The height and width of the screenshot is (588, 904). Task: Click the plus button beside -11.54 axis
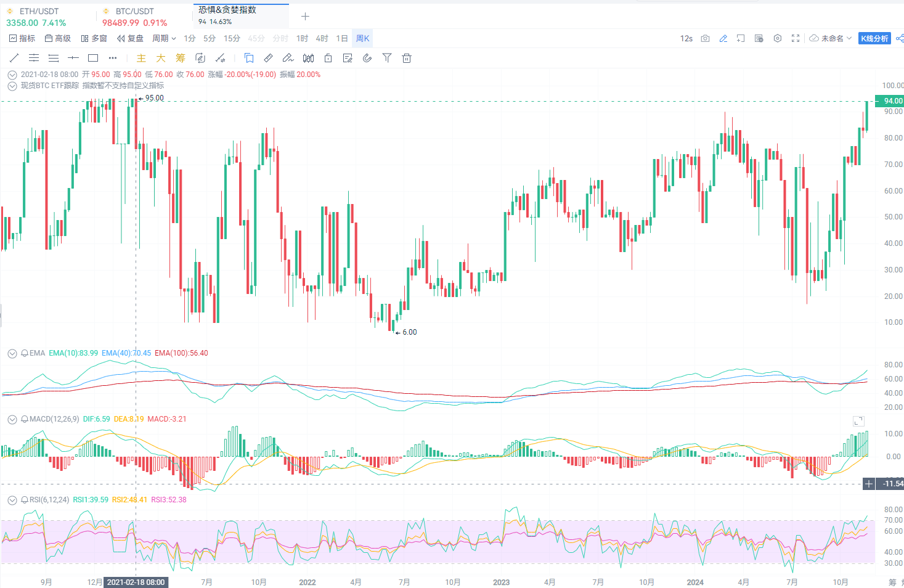coord(869,484)
